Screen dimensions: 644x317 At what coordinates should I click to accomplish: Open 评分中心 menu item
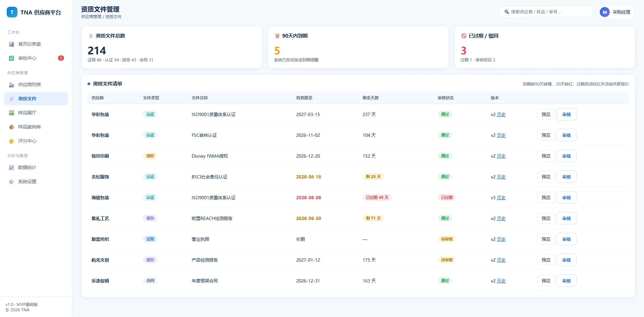click(36, 141)
